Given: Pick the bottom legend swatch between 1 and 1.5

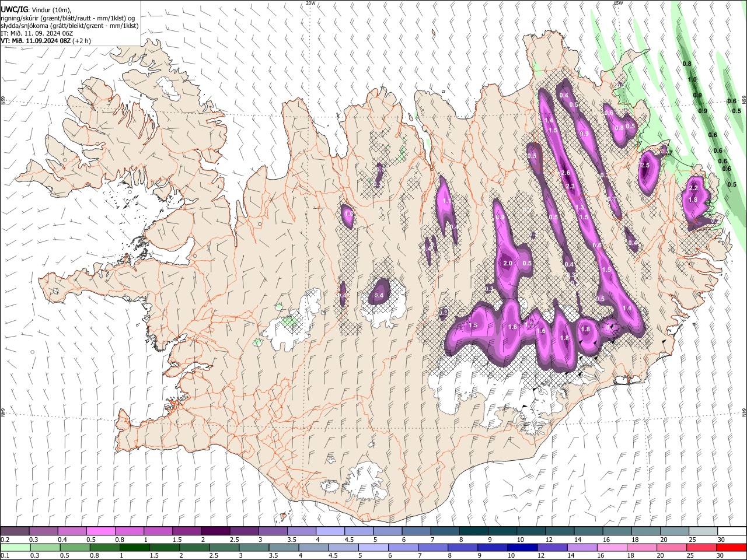Looking at the screenshot, I should 134,547.
